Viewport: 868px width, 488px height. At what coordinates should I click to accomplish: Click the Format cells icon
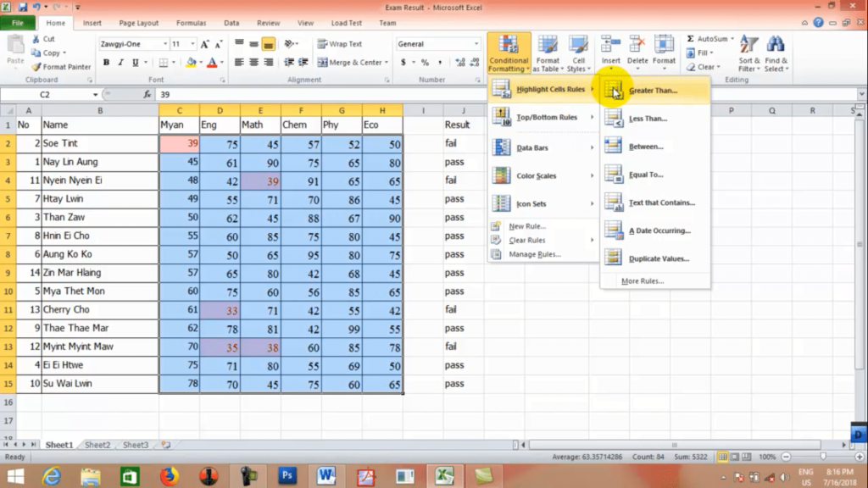664,46
